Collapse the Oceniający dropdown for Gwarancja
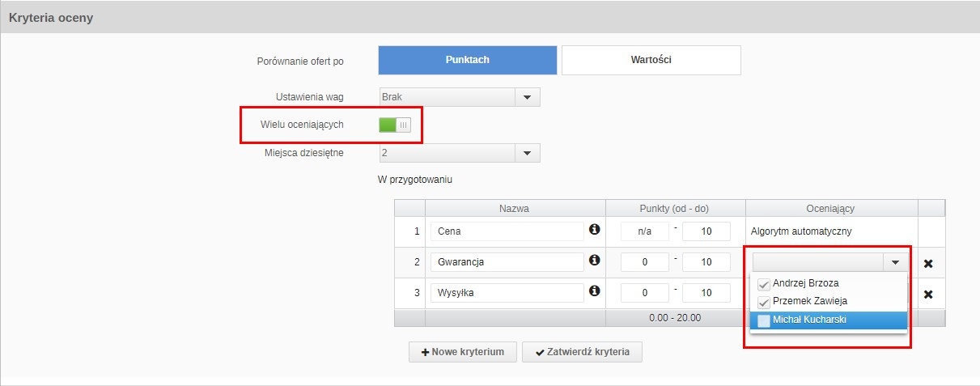Image resolution: width=980 pixels, height=386 pixels. [x=894, y=262]
